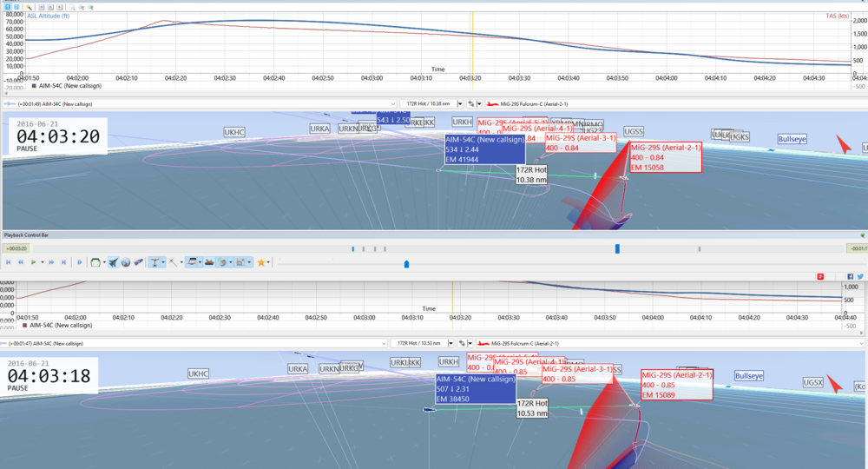Click the Bullseye label in lower 3D view
Image resolution: width=868 pixels, height=469 pixels.
tap(748, 376)
